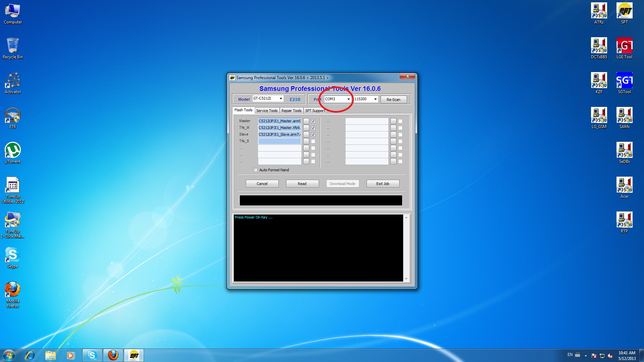644x362 pixels.
Task: Select the RTP desktop shortcut
Action: click(625, 223)
